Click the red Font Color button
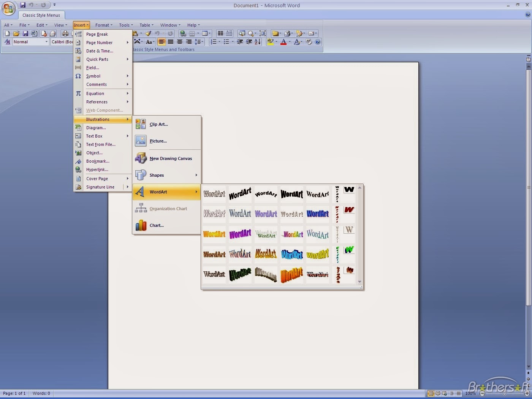532x399 pixels. (x=283, y=42)
